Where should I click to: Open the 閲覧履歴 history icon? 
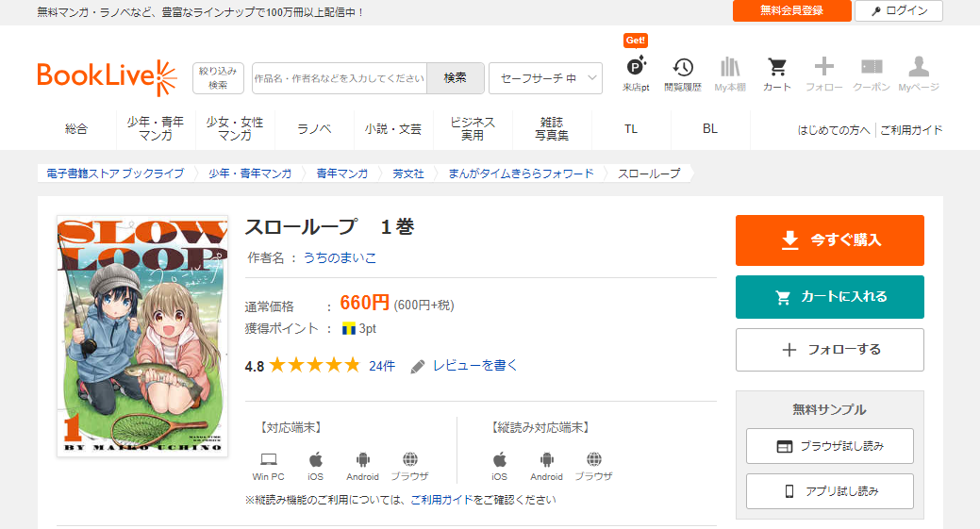click(x=683, y=68)
